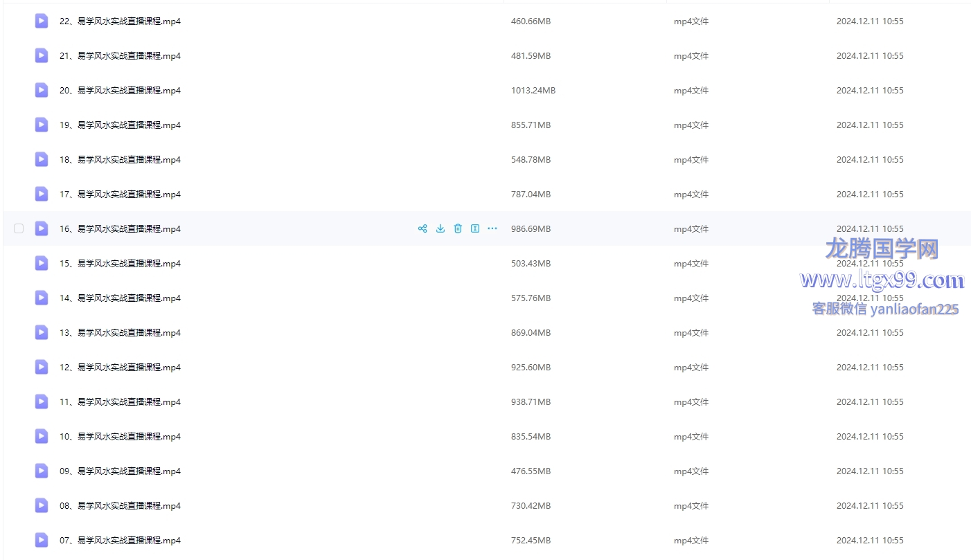This screenshot has width=971, height=560.
Task: Click the video icon of file 12
Action: (x=42, y=367)
